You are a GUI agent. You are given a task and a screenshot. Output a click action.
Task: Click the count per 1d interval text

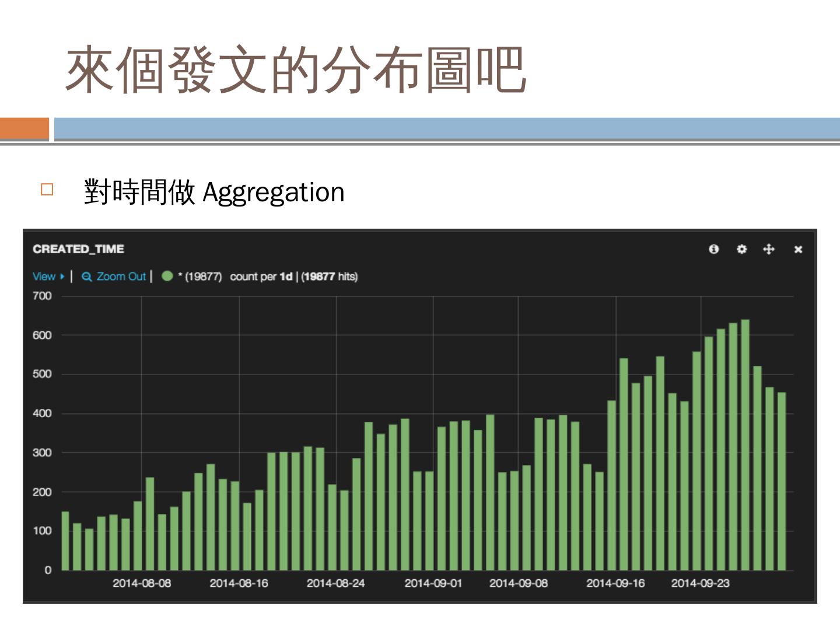tap(261, 276)
